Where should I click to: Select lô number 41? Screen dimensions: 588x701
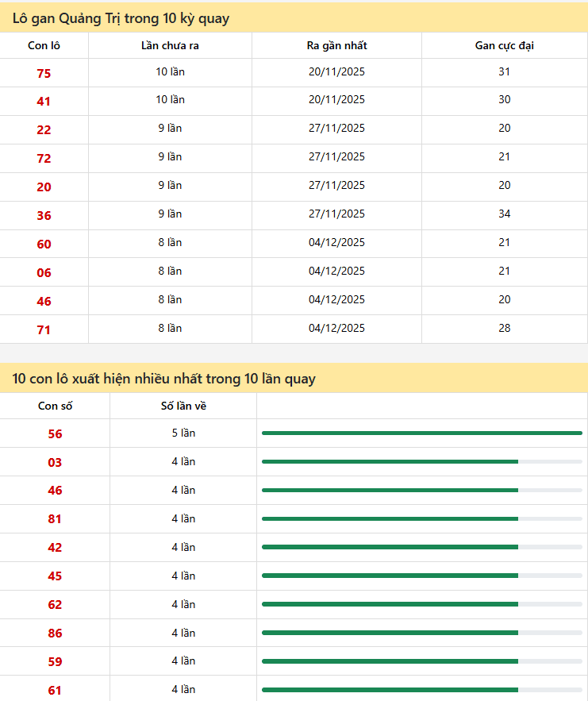point(44,102)
